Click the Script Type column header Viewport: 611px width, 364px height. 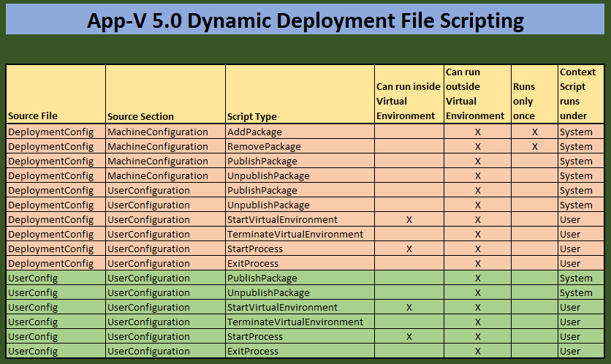pos(252,116)
